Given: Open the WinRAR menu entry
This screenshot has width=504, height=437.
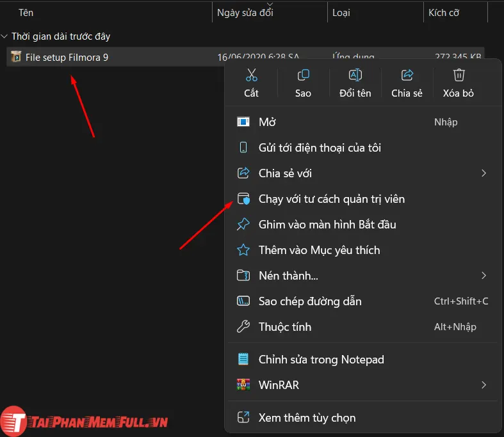Looking at the screenshot, I should click(362, 385).
